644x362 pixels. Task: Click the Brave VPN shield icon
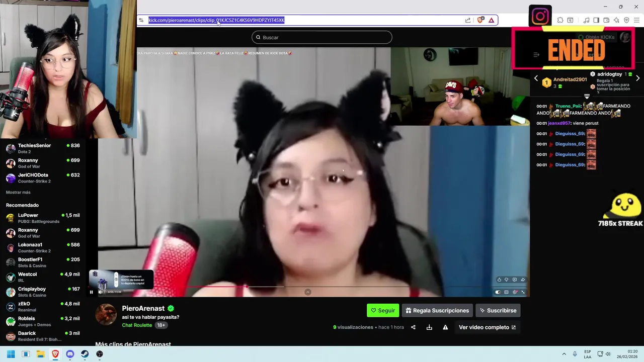point(626,20)
